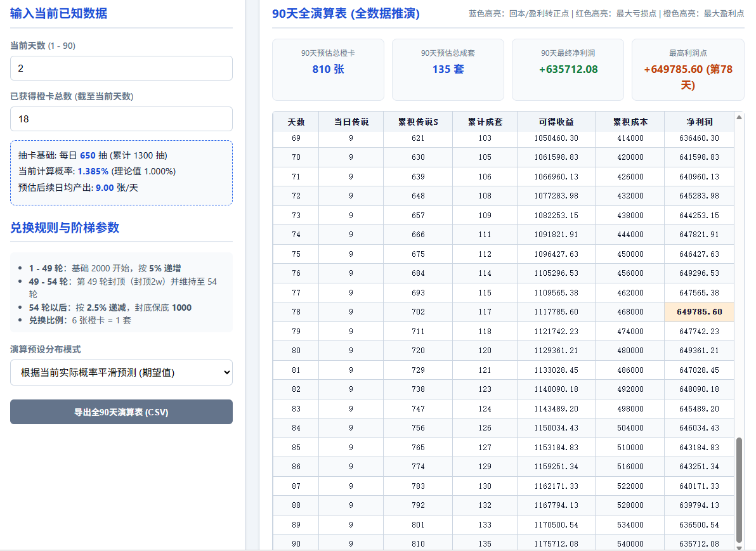This screenshot has height=551, width=756.
Task: Click the 90天预估总橙卡 card
Action: coord(329,70)
